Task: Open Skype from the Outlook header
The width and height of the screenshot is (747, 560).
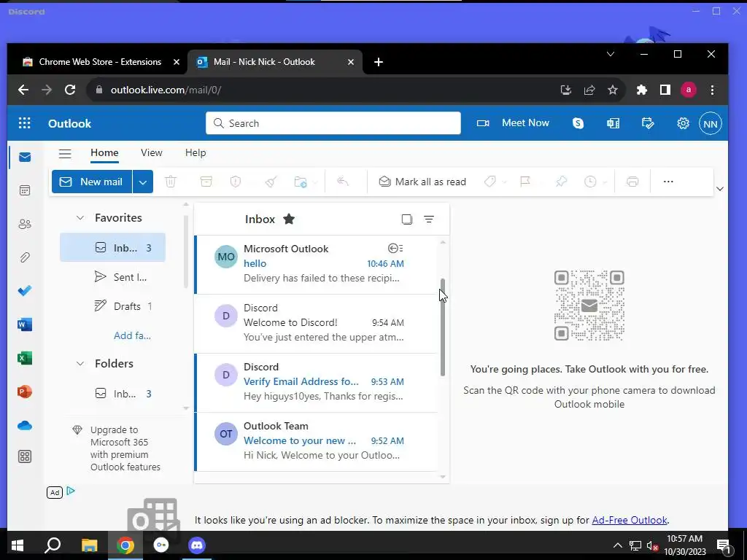Action: point(578,123)
